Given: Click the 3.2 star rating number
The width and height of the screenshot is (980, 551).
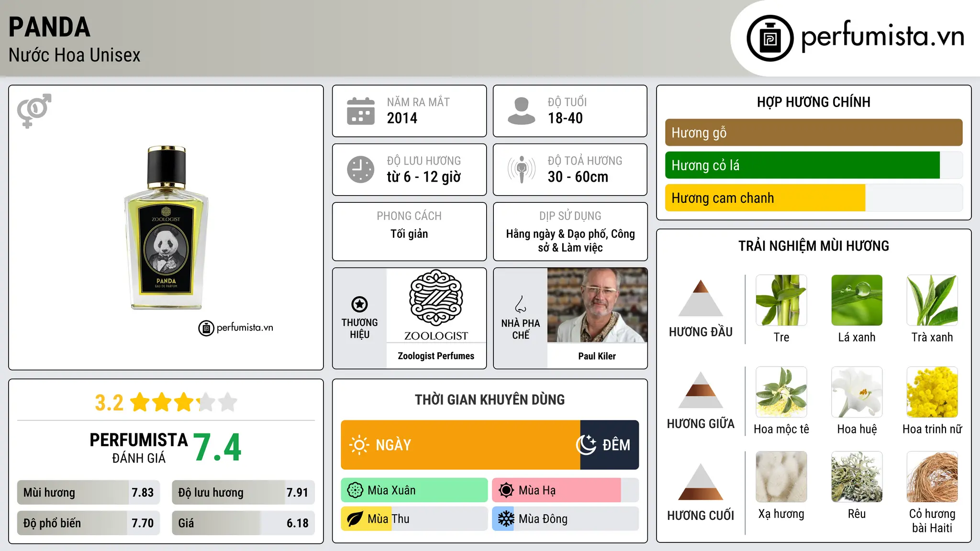Looking at the screenshot, I should [109, 403].
